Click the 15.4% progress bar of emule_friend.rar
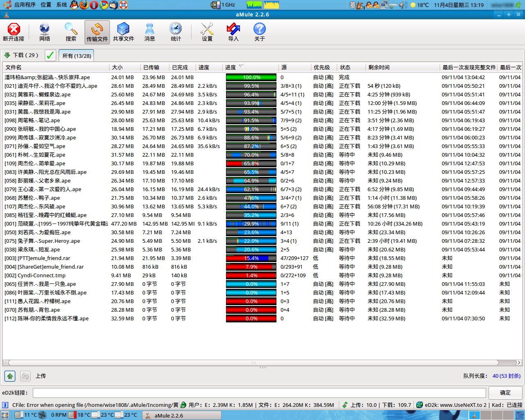 [x=251, y=258]
